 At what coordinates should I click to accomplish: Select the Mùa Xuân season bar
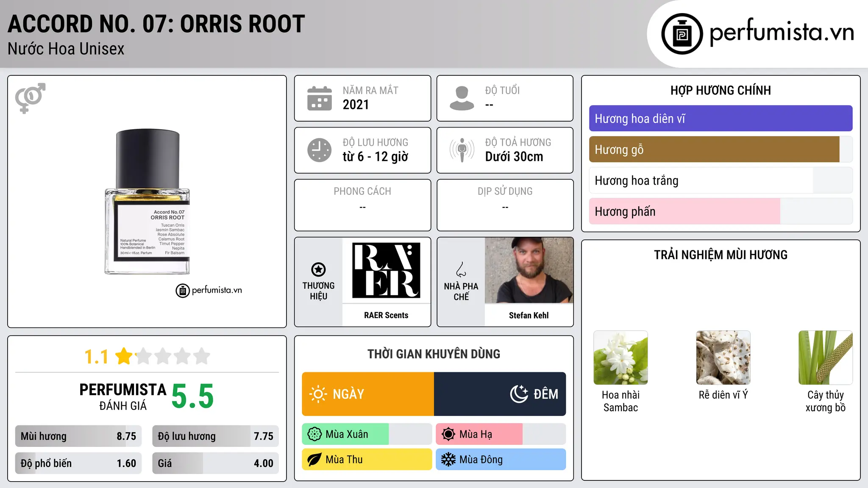coord(367,434)
